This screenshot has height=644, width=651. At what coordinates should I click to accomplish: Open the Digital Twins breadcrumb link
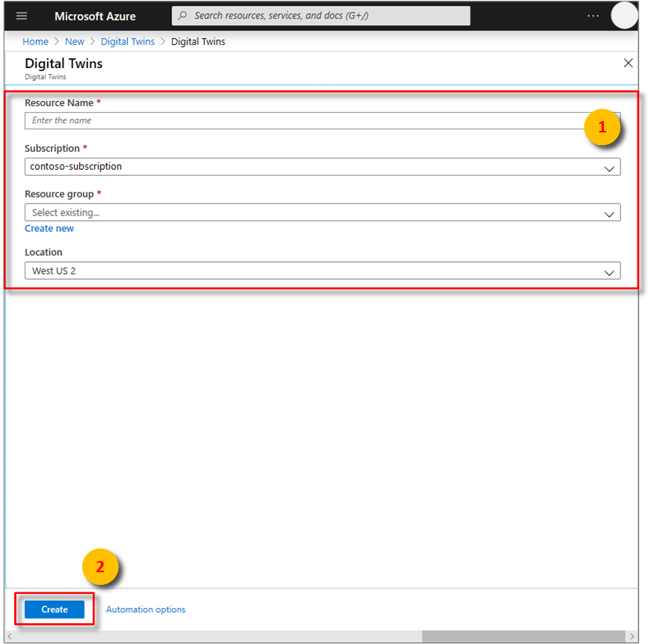click(127, 41)
